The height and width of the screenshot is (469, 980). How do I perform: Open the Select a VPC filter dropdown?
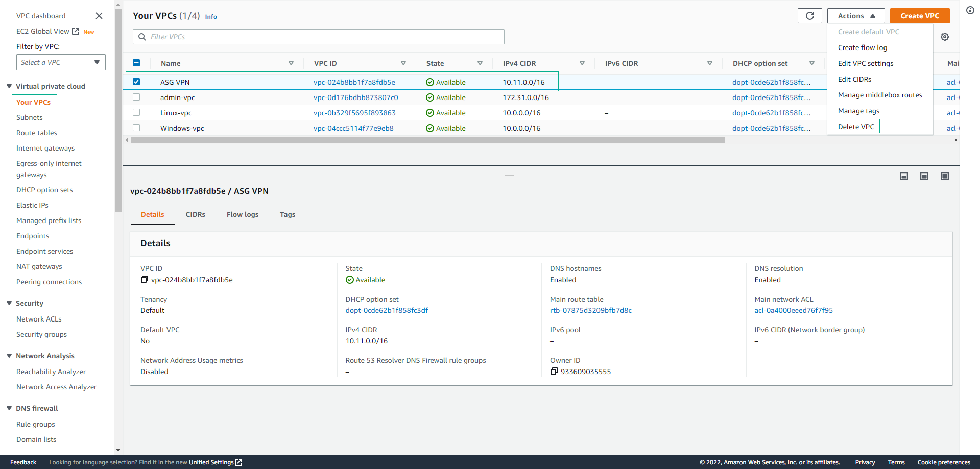61,62
